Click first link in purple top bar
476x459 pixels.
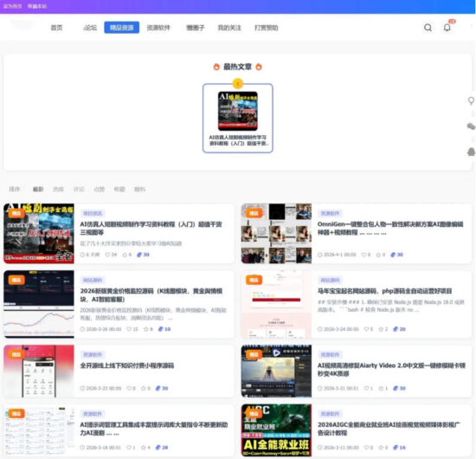pyautogui.click(x=12, y=6)
